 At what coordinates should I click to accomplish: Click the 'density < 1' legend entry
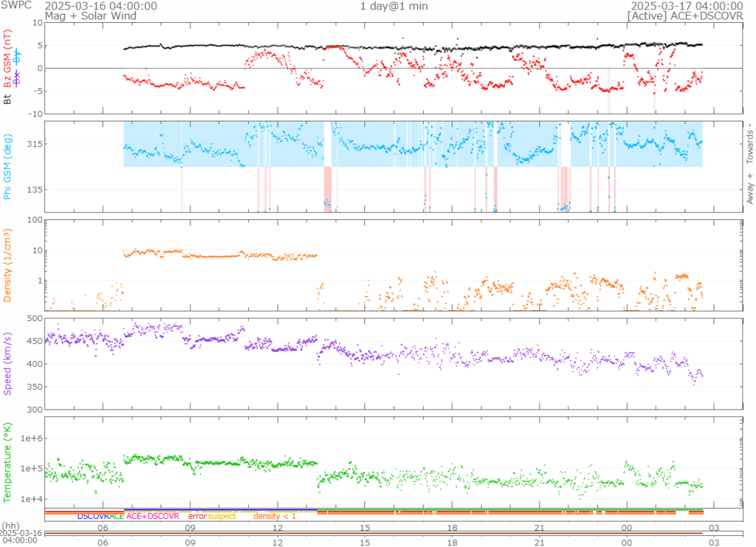click(275, 516)
